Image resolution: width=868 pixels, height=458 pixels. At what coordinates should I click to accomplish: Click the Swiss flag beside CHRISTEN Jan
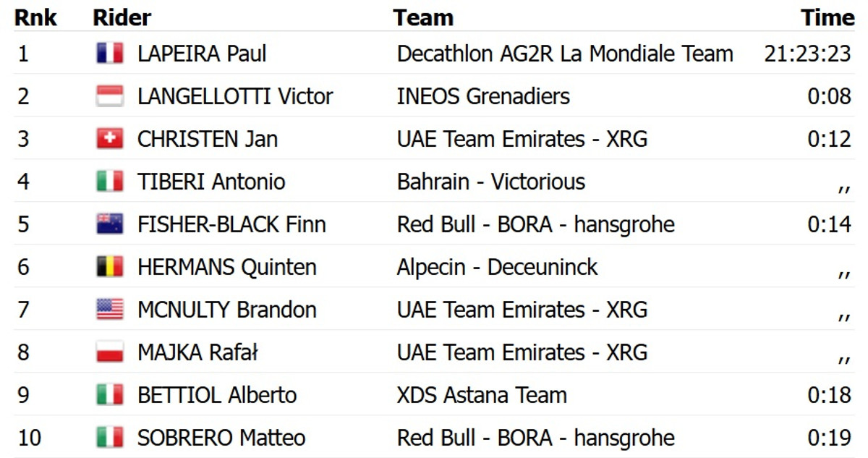point(109,139)
